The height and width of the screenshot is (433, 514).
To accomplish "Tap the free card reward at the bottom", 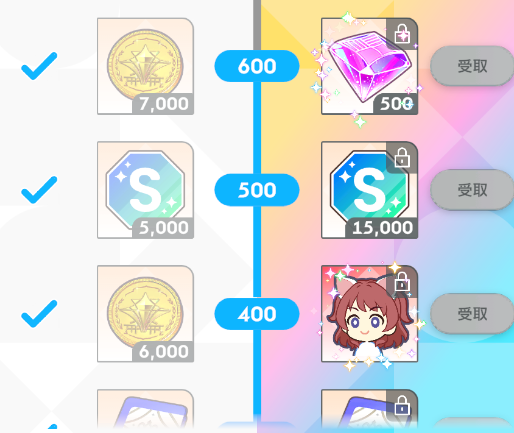I will point(145,411).
